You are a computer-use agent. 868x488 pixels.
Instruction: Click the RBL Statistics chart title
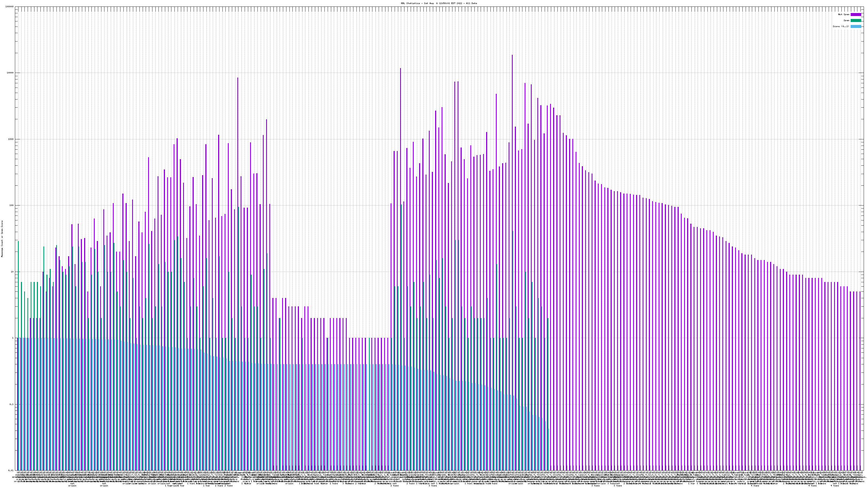click(439, 3)
